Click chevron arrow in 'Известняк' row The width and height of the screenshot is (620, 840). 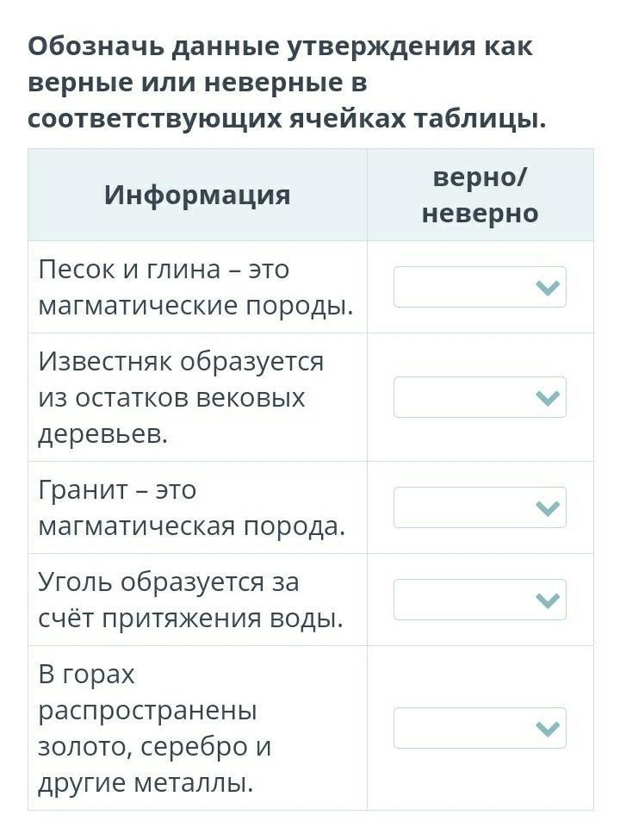click(547, 397)
